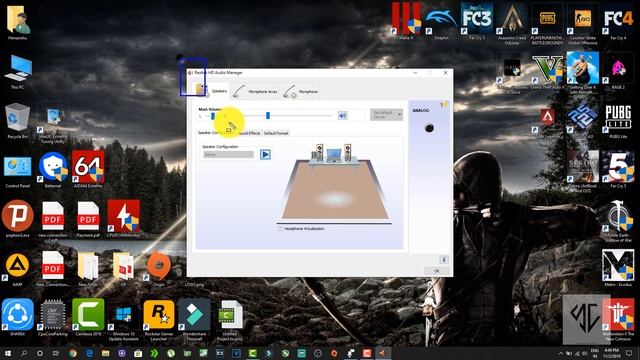Switch to the Sound Effects sub-tab
640x360 pixels.
click(x=248, y=133)
